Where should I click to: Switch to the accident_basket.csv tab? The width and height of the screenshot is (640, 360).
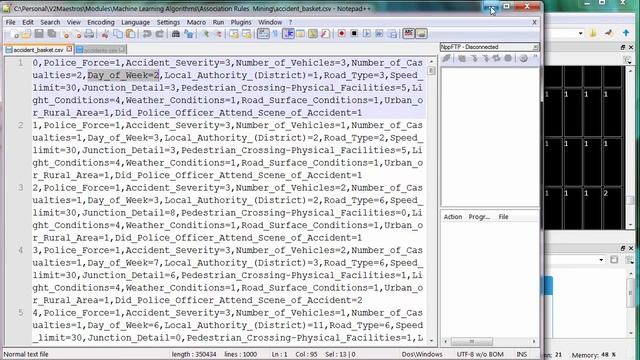[38, 50]
